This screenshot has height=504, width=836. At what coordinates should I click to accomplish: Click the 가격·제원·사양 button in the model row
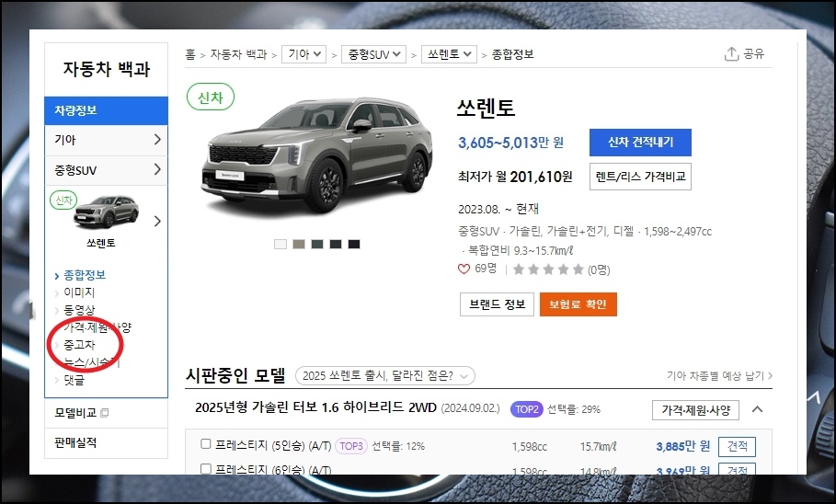pos(695,410)
